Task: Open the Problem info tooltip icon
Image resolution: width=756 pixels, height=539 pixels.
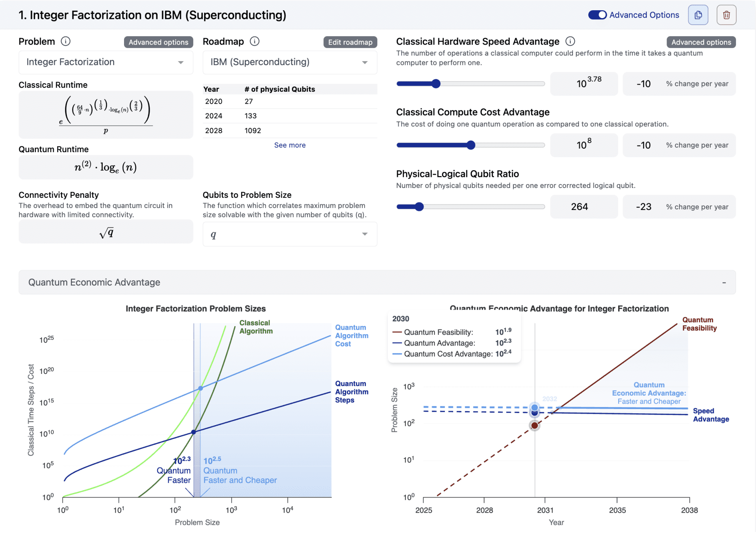Action: [66, 41]
